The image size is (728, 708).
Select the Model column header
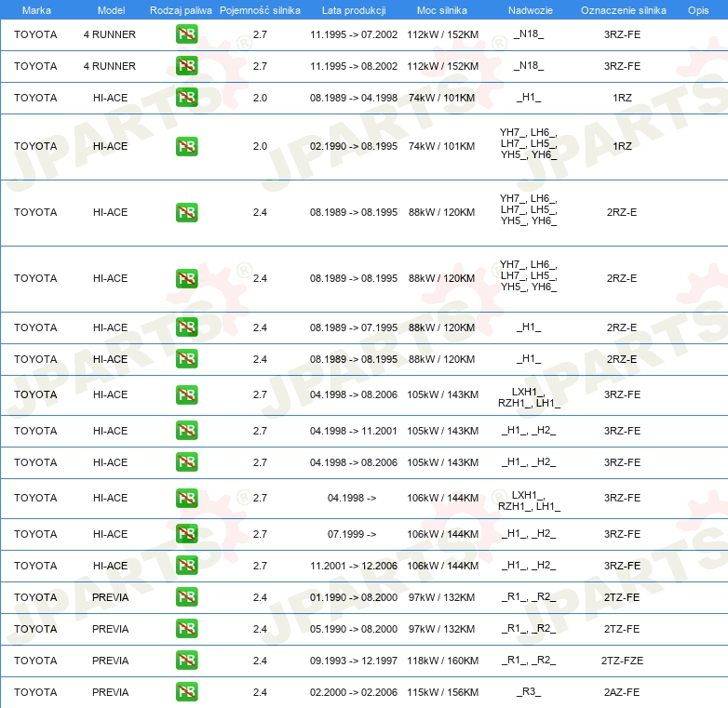tap(111, 10)
